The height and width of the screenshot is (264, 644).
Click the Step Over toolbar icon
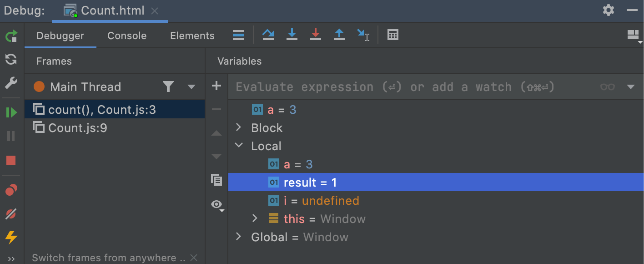coord(268,35)
